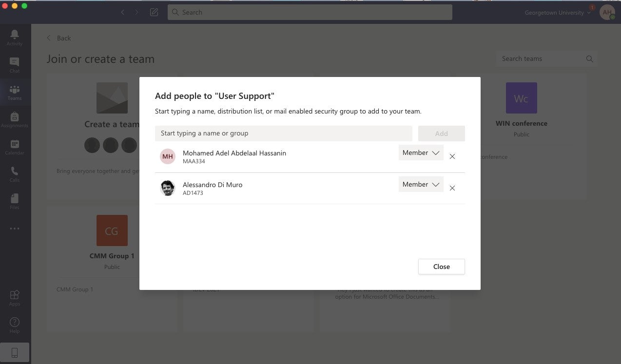This screenshot has height=364, width=621.
Task: Switch to the Chat section
Action: coord(15,64)
